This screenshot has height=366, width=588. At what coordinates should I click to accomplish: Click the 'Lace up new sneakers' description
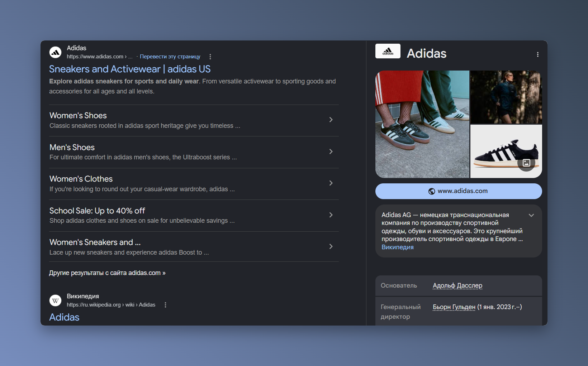(129, 252)
